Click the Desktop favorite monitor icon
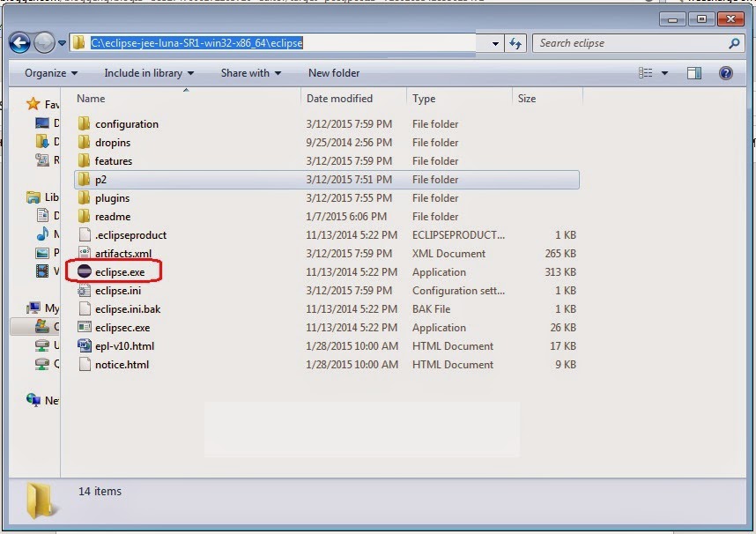The image size is (756, 534). click(42, 123)
